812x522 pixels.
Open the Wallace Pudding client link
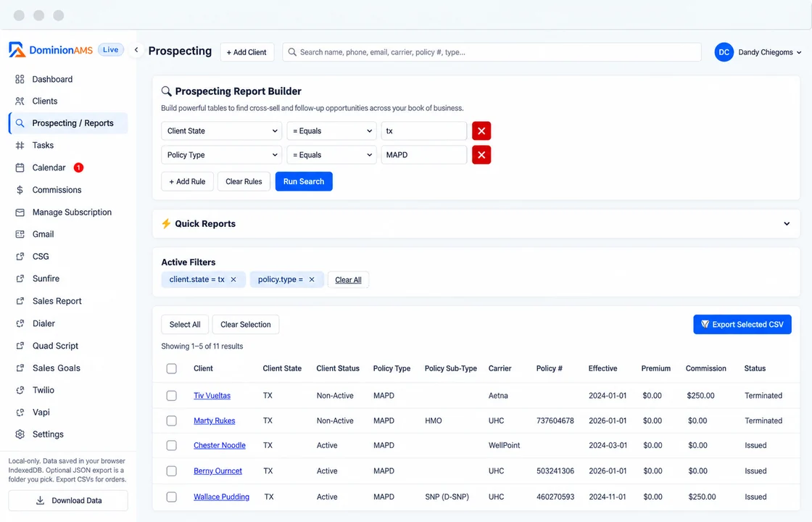pyautogui.click(x=221, y=497)
